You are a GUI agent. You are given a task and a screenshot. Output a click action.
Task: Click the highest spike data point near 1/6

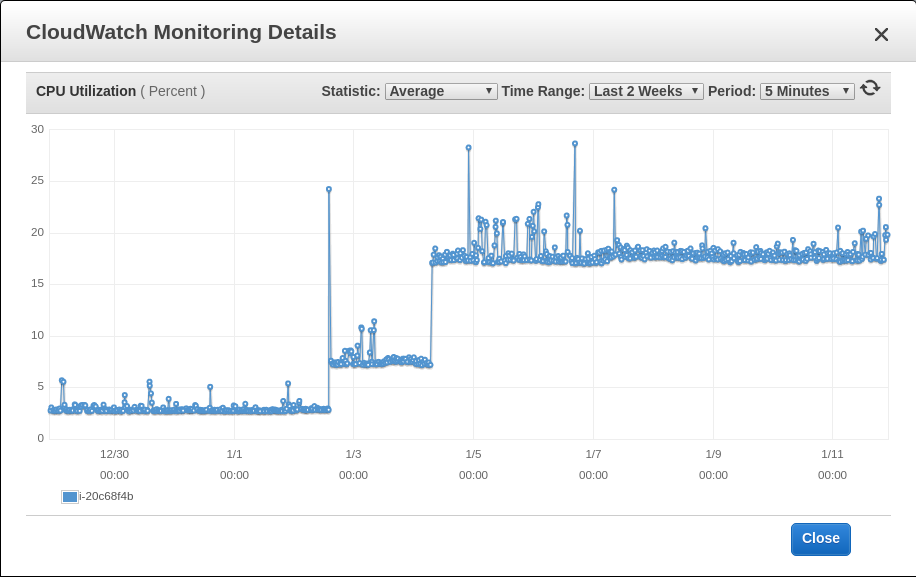(575, 144)
